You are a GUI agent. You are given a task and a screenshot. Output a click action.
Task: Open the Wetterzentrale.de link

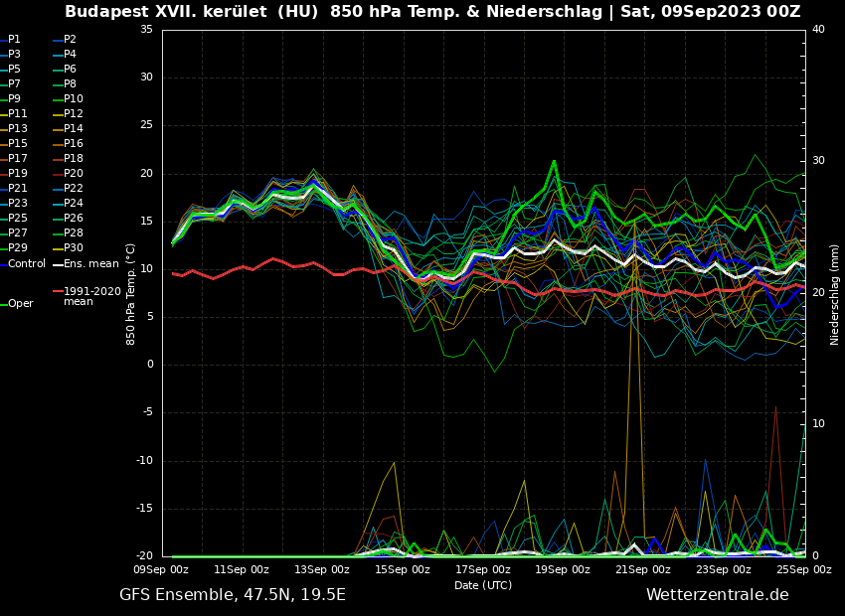click(717, 594)
